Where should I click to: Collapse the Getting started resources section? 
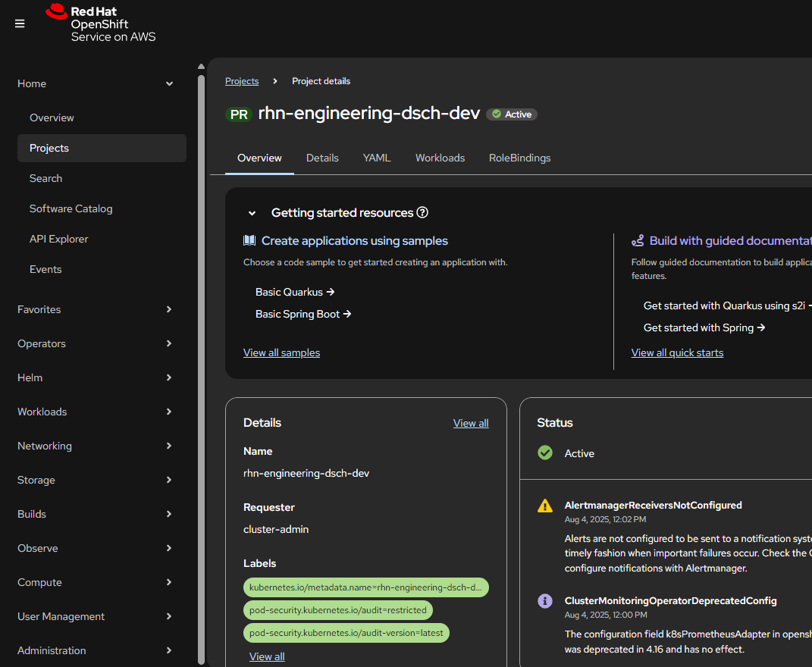pos(252,214)
